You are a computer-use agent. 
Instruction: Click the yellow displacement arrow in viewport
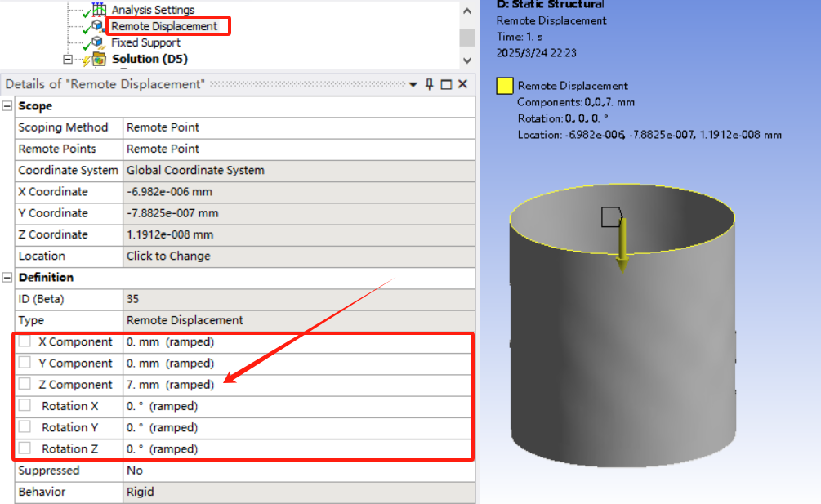(x=622, y=245)
